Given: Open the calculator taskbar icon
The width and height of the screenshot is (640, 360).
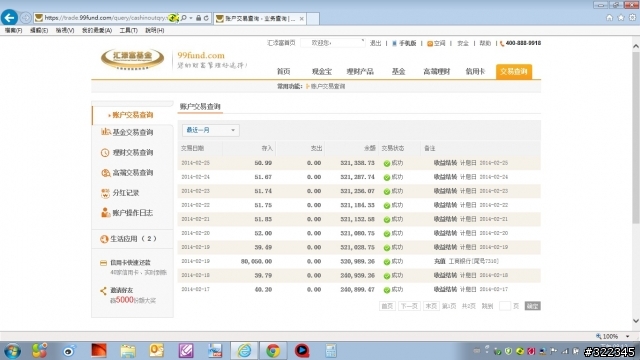Looking at the screenshot, I should click(x=331, y=351).
